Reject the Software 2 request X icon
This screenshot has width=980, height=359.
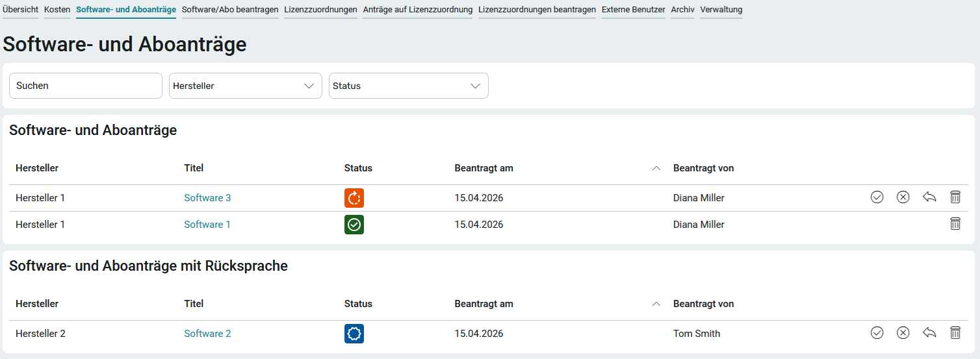(903, 333)
